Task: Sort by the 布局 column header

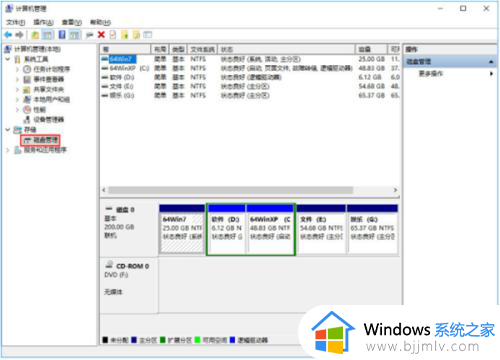Action: (160, 49)
